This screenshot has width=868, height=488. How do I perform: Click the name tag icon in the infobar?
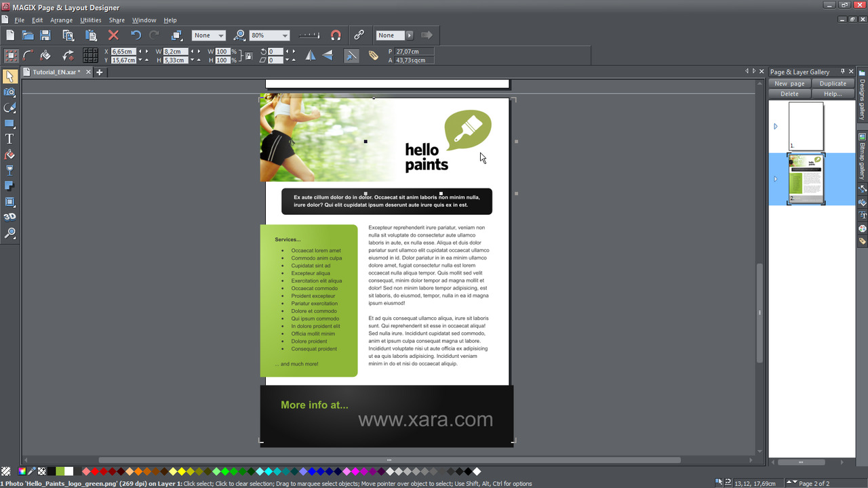pyautogui.click(x=374, y=56)
